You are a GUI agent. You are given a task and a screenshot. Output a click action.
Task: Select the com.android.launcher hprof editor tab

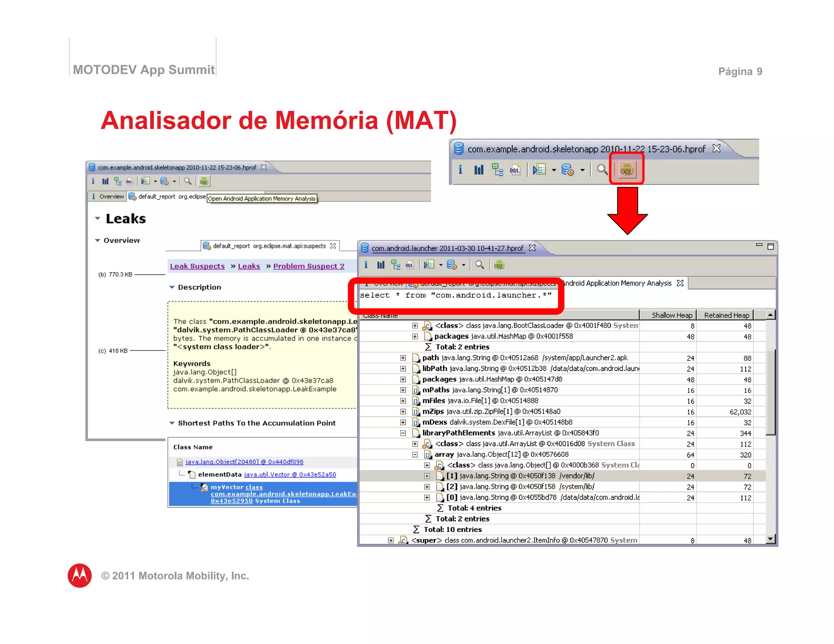point(448,248)
